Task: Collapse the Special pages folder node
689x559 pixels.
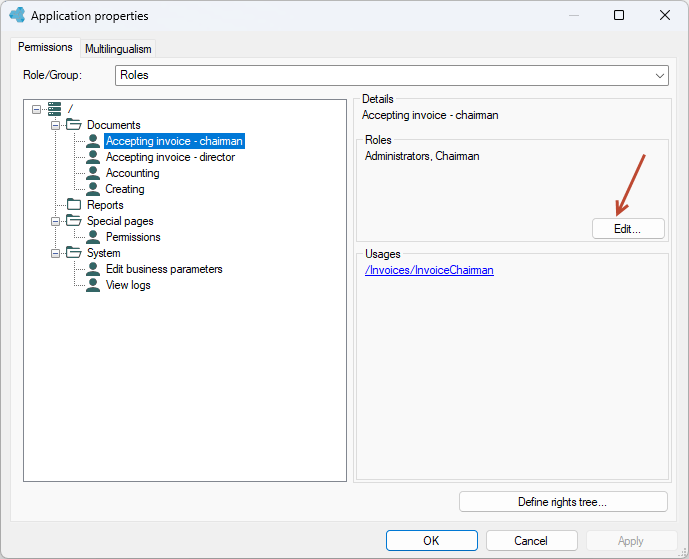Action: [x=55, y=221]
